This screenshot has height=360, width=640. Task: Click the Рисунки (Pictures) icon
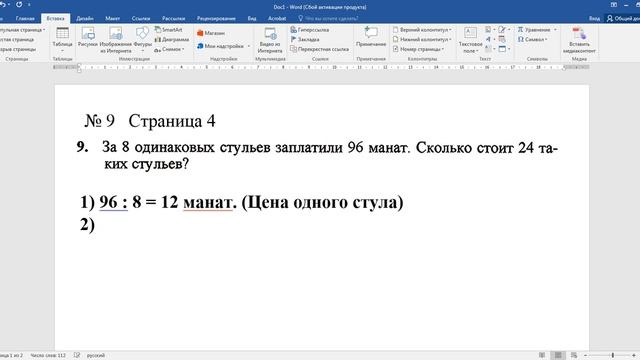coord(88,37)
